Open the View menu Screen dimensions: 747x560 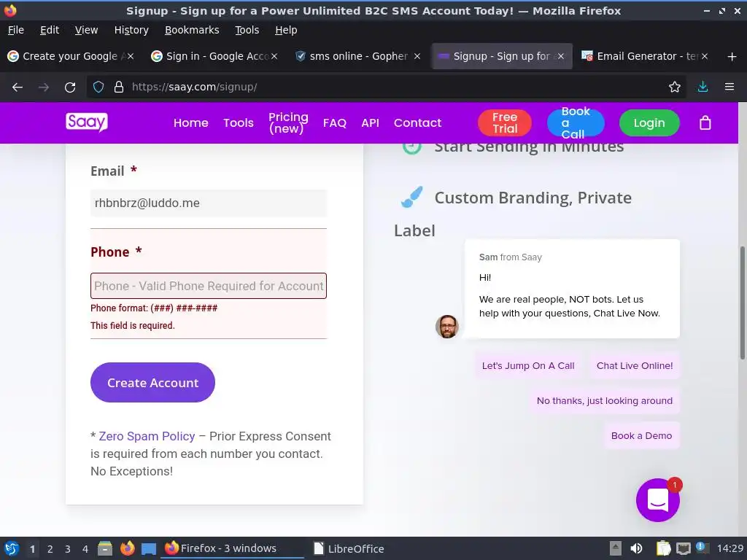tap(86, 30)
